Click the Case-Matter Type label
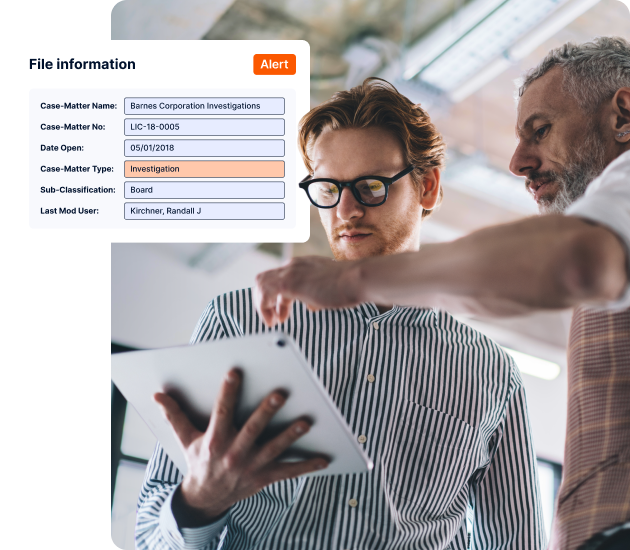 (x=77, y=169)
